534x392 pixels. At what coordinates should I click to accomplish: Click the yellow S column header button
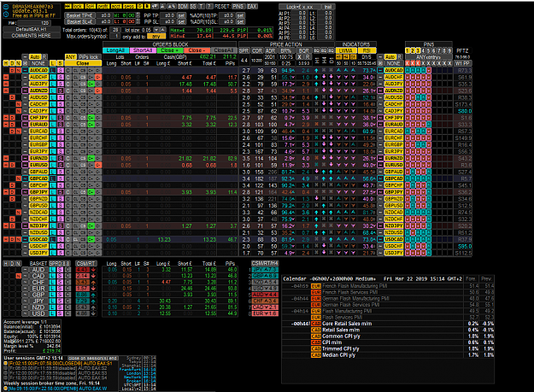61,63
